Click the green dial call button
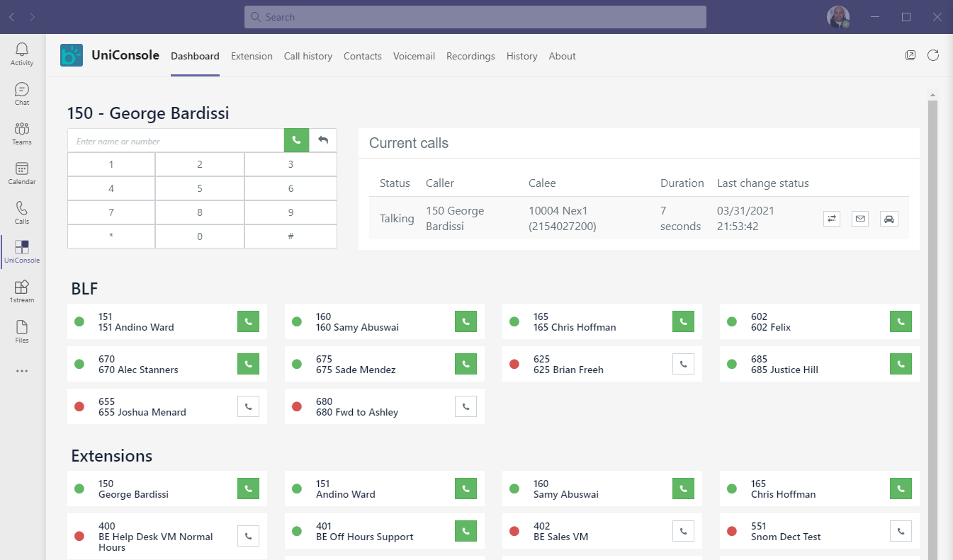Screen dimensions: 953x560 click(x=296, y=140)
